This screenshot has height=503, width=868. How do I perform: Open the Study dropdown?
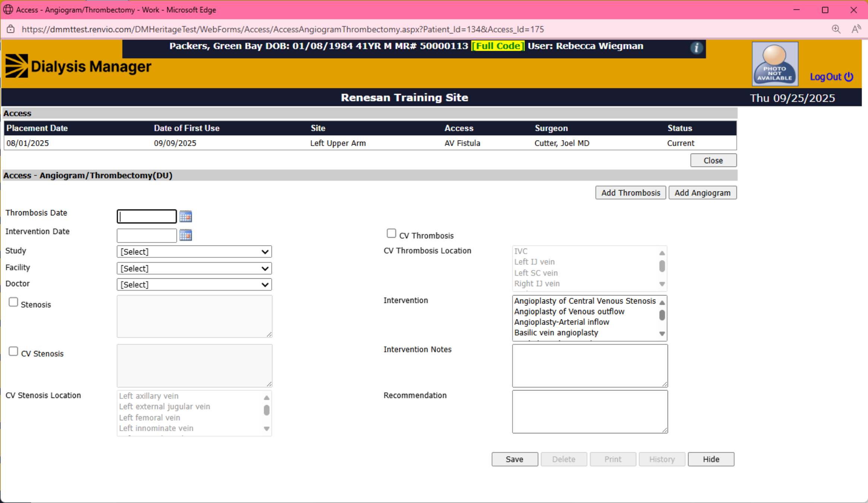click(x=194, y=251)
